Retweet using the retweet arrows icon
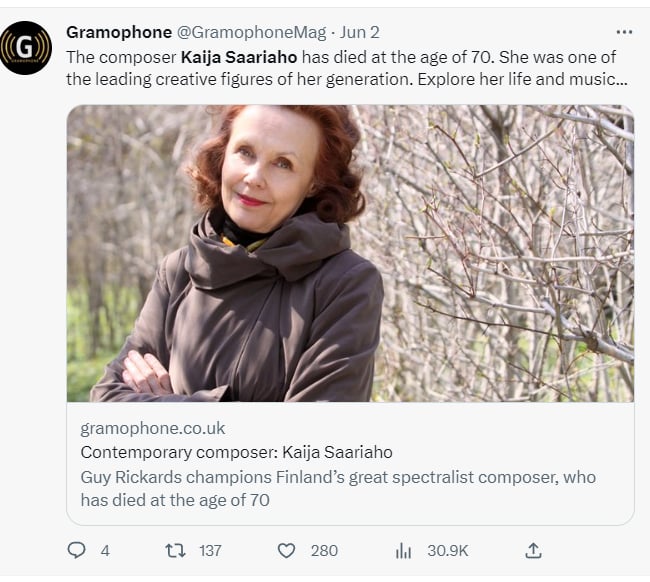The height and width of the screenshot is (582, 650). (175, 550)
